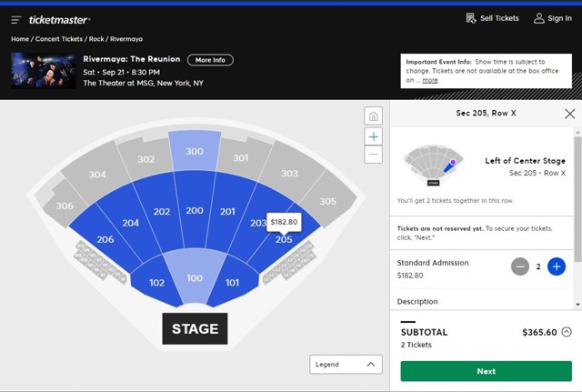
Task: Click the Sell Tickets icon
Action: click(x=471, y=18)
